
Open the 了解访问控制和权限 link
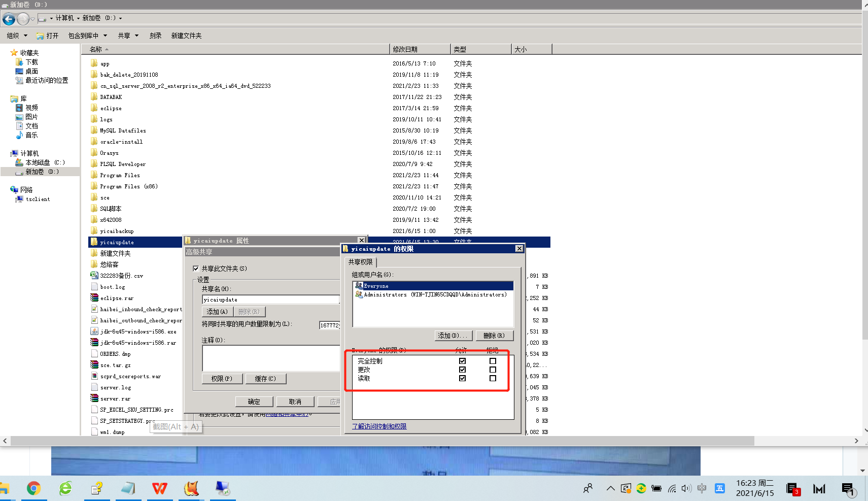click(x=379, y=426)
